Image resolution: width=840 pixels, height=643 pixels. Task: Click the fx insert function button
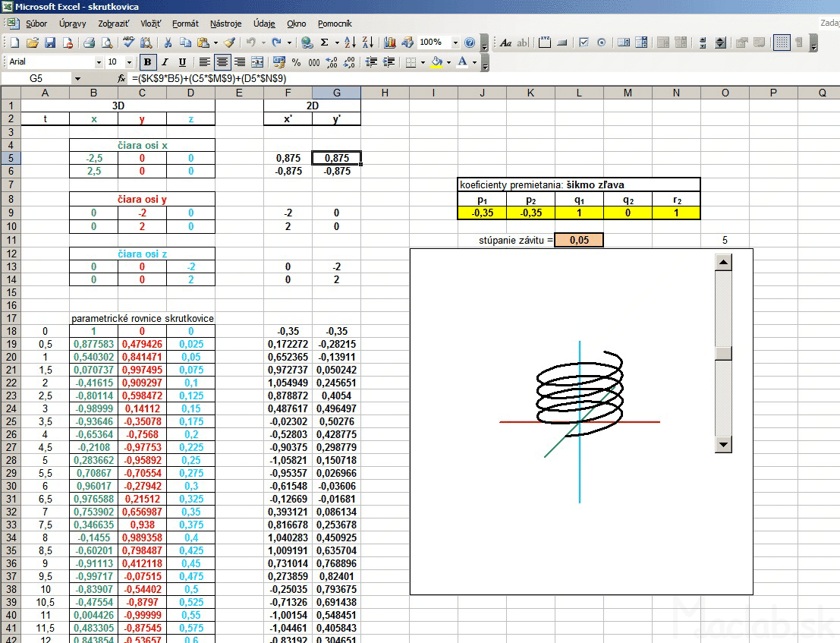point(121,79)
